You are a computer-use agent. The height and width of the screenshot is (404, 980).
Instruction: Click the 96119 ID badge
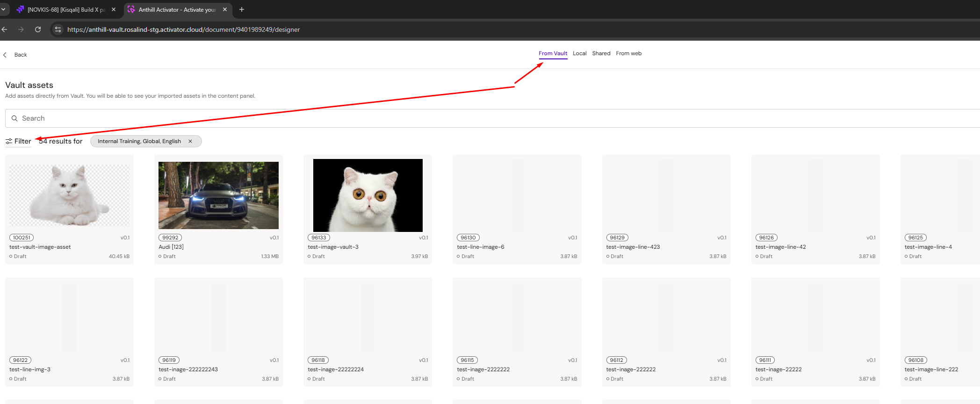tap(169, 360)
